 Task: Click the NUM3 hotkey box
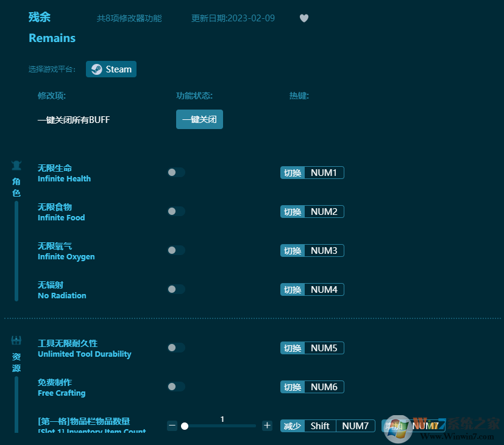(x=324, y=250)
